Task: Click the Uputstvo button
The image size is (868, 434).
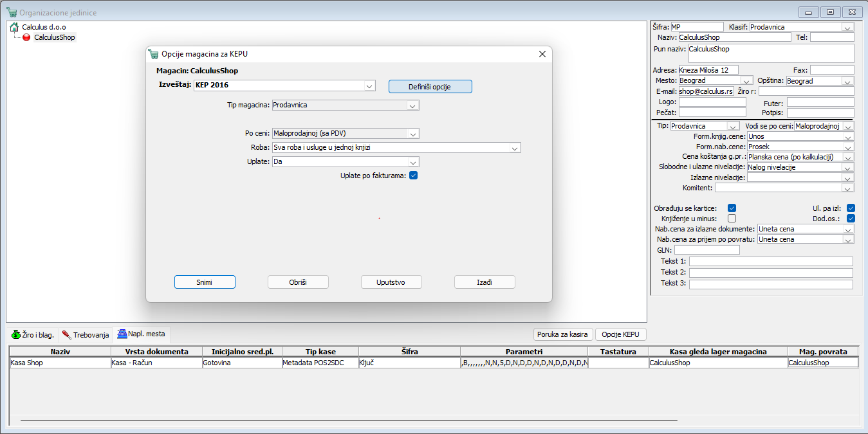Action: (391, 282)
